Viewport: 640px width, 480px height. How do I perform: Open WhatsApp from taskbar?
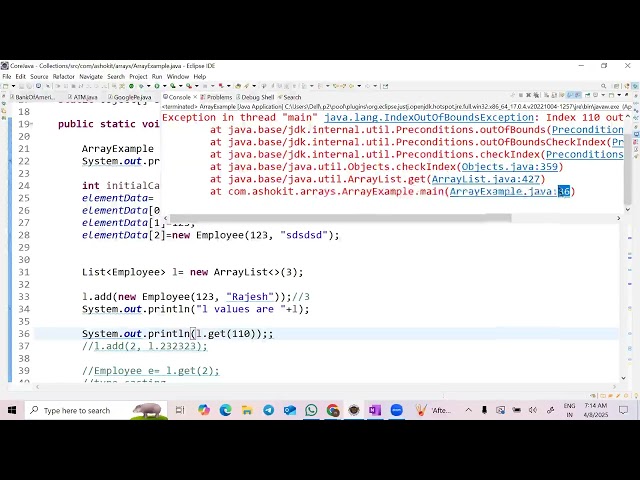(311, 410)
